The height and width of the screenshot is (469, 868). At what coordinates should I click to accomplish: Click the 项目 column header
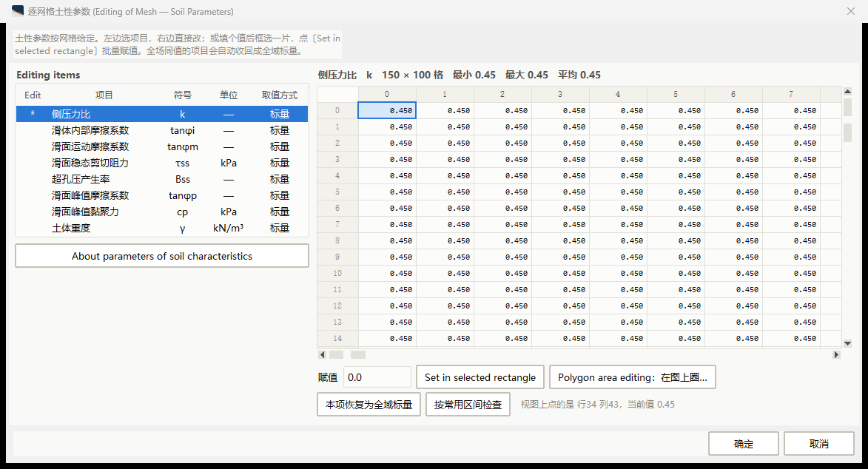click(104, 95)
